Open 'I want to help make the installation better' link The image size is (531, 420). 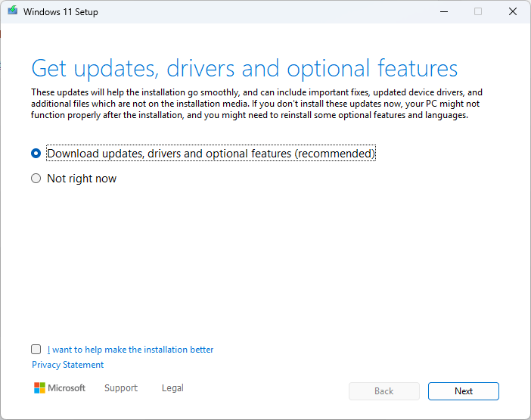tap(130, 350)
